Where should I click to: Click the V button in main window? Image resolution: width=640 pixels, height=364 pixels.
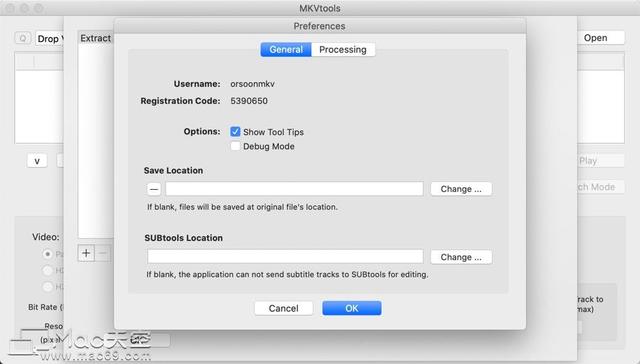(x=37, y=161)
